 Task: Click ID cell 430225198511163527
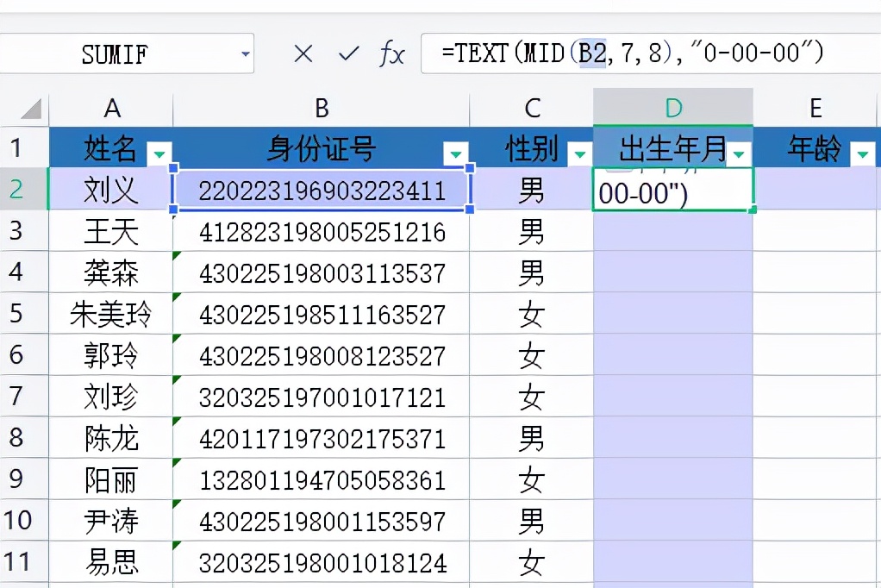coord(322,313)
